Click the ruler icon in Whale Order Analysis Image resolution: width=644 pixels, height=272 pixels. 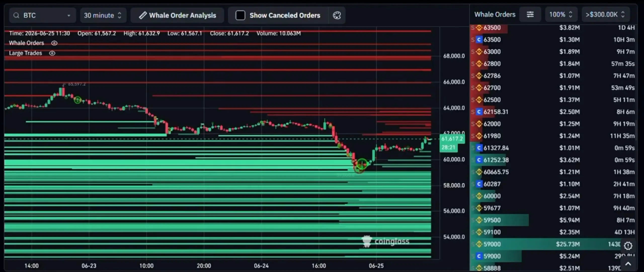143,15
